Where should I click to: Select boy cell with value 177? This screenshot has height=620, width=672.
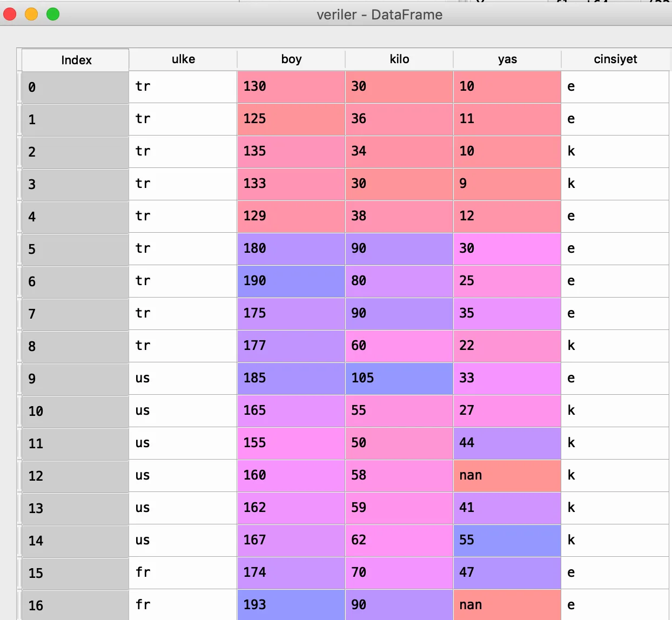point(291,346)
